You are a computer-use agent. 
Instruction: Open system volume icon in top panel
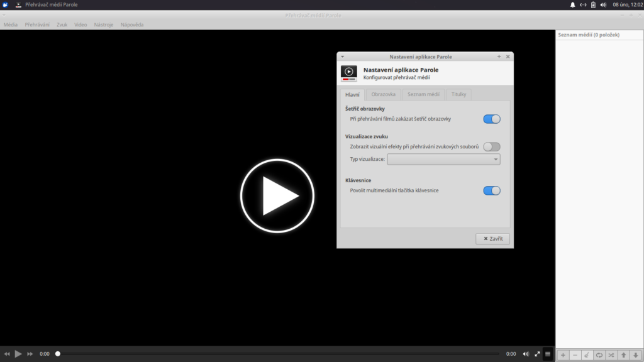[603, 5]
